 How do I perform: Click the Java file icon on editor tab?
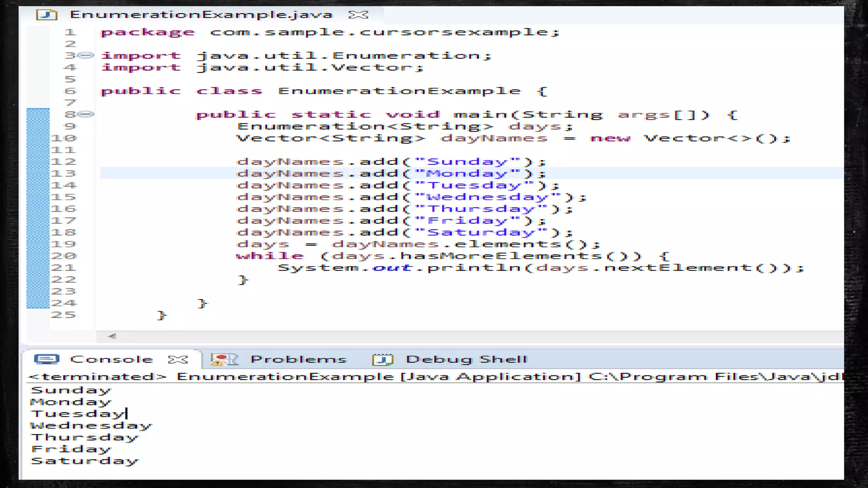coord(47,15)
